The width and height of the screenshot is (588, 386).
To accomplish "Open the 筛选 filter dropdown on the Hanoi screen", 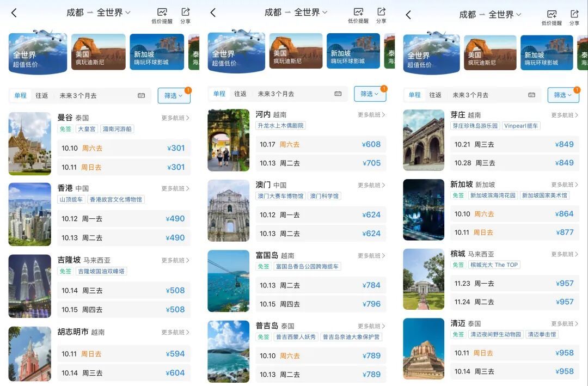I will pos(370,94).
